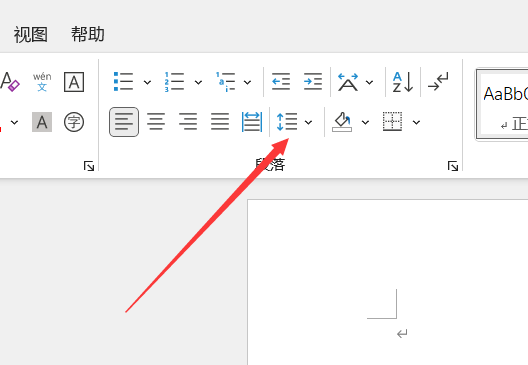Apply Character Border to the text
This screenshot has width=528, height=365.
pos(74,82)
